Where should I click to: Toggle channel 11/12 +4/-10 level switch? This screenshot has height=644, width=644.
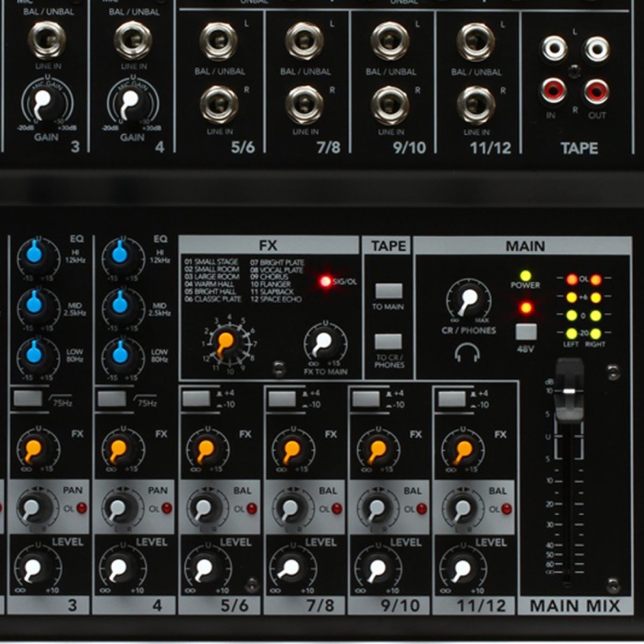coord(452,399)
